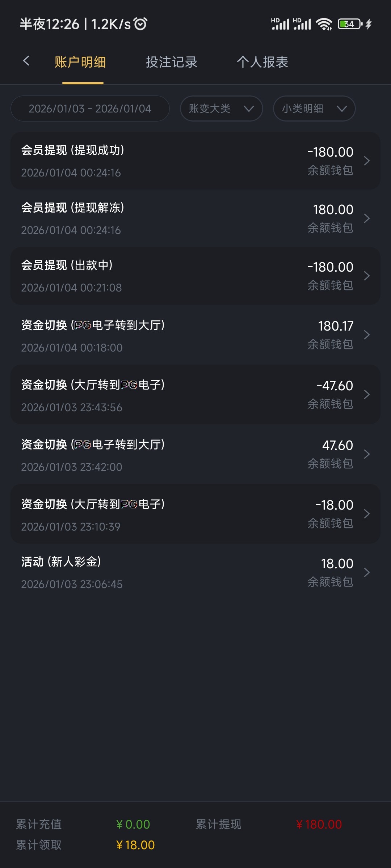Tap the battery indicator icon
Image resolution: width=391 pixels, height=868 pixels.
(x=350, y=24)
